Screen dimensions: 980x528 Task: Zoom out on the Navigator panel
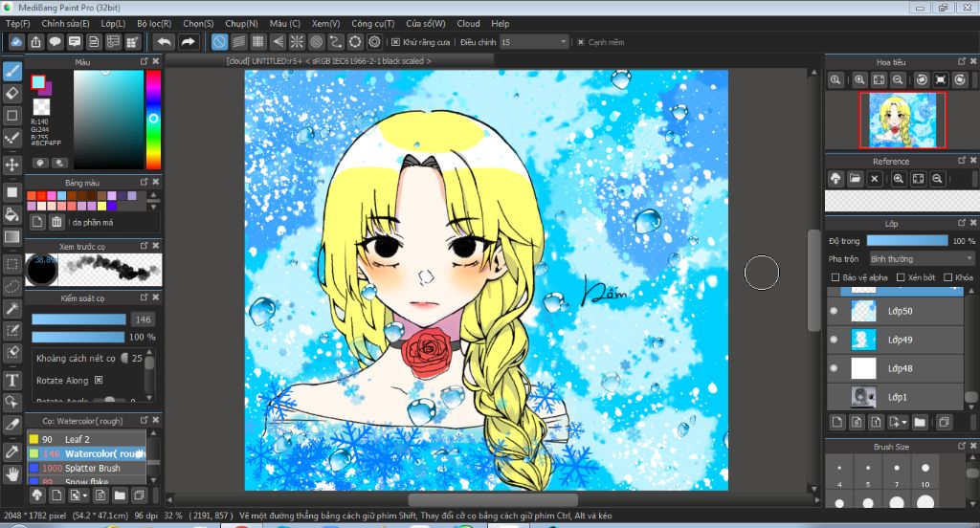(898, 80)
